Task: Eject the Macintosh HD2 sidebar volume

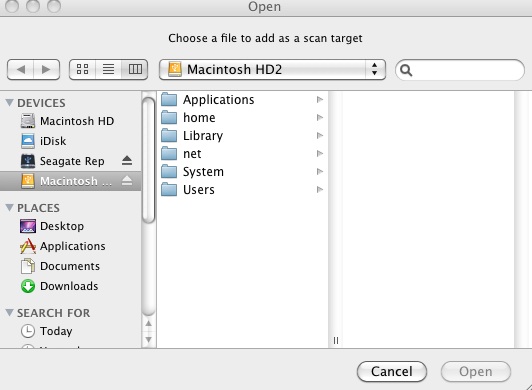Action: 127,181
